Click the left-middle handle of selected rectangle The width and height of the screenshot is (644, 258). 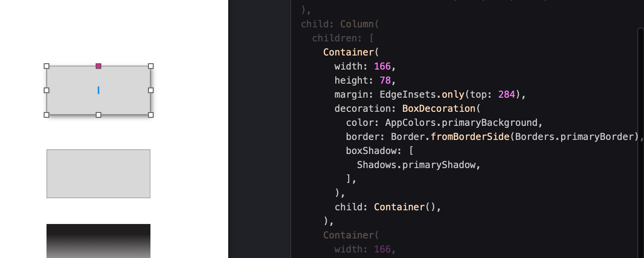pos(47,90)
